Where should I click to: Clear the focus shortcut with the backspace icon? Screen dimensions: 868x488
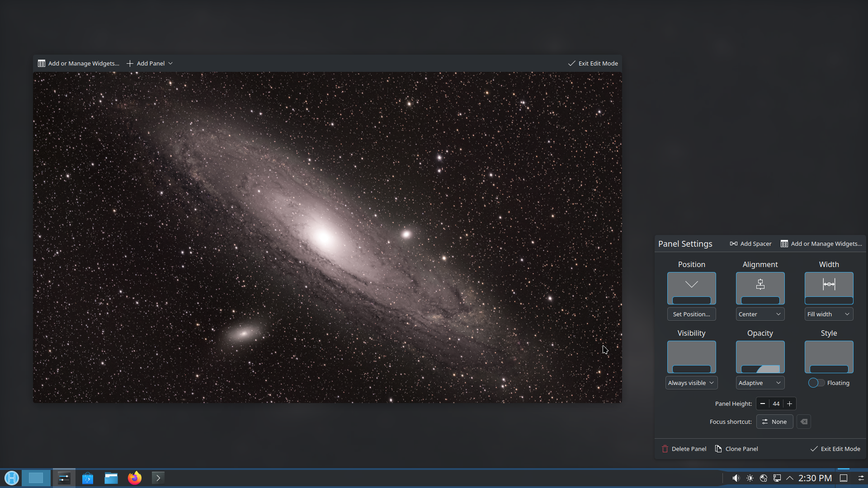(804, 422)
